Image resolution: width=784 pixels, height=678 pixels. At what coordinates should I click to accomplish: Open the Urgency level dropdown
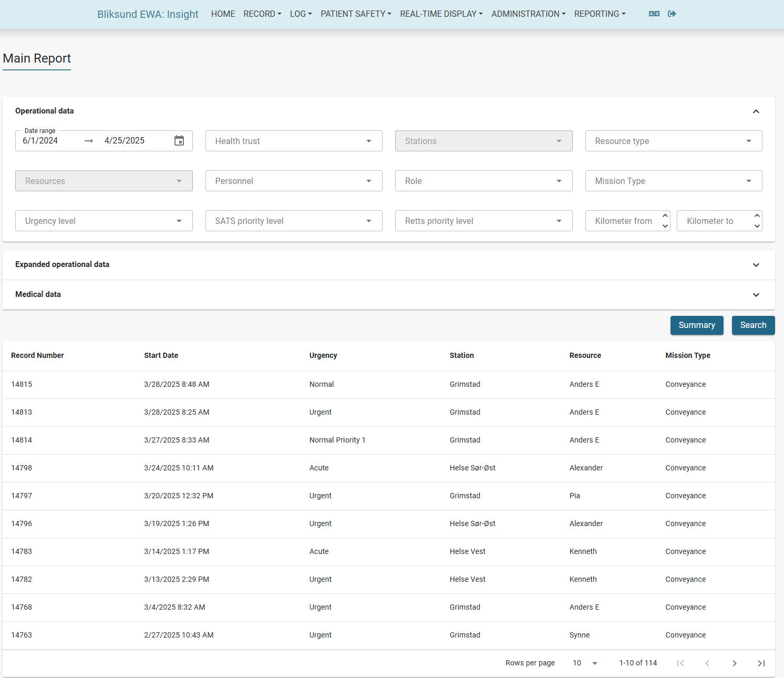(x=104, y=221)
